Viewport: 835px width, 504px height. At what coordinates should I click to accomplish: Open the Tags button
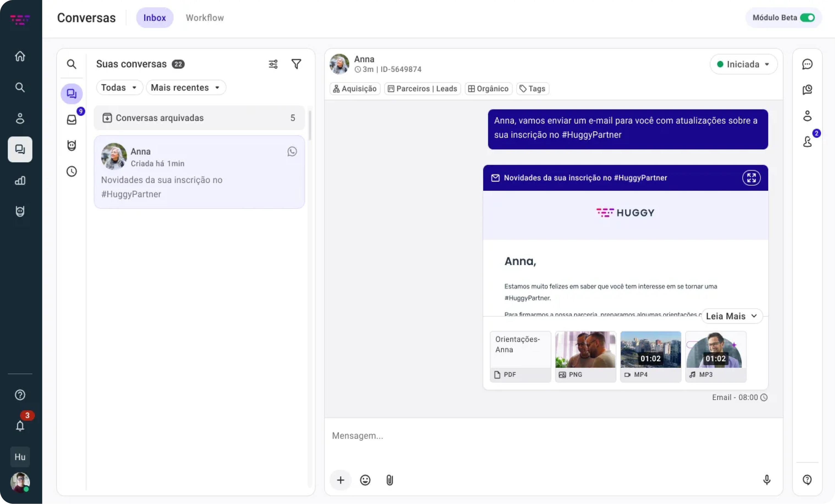[532, 89]
